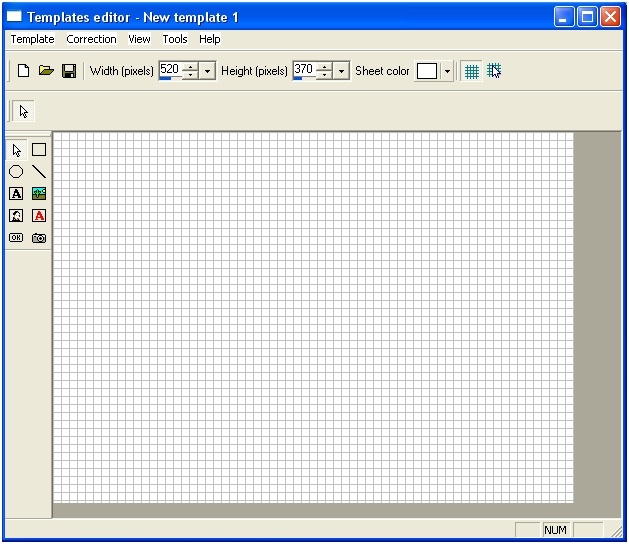This screenshot has width=629, height=544.
Task: Click the title bar window icon
Action: click(x=14, y=16)
